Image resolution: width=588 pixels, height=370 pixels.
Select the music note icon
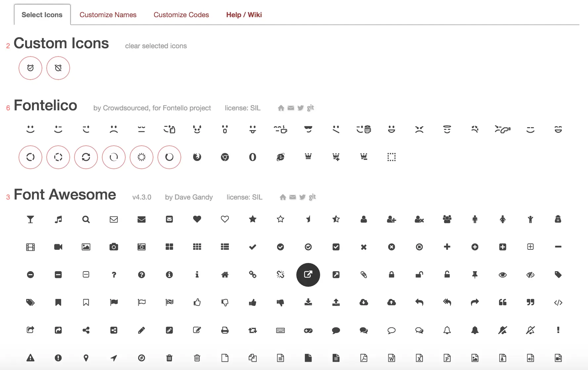coord(58,219)
